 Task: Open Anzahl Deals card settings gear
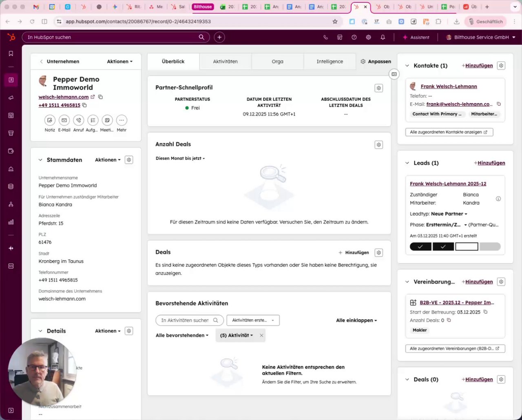pos(379,145)
